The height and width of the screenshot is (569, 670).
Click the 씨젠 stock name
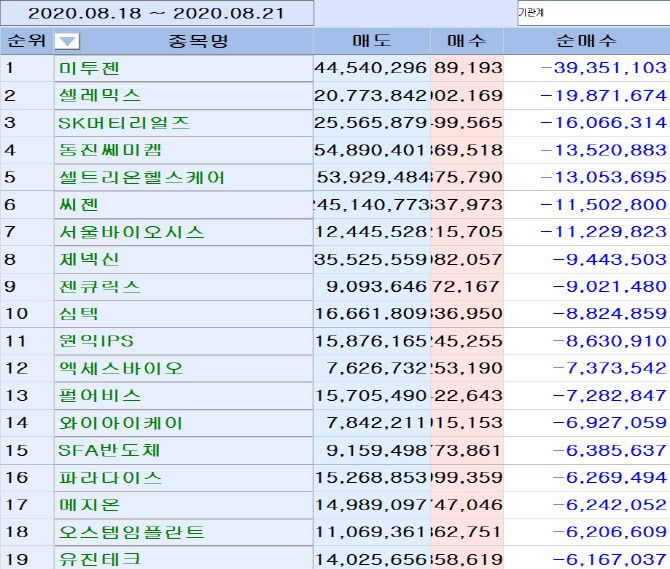click(x=75, y=205)
